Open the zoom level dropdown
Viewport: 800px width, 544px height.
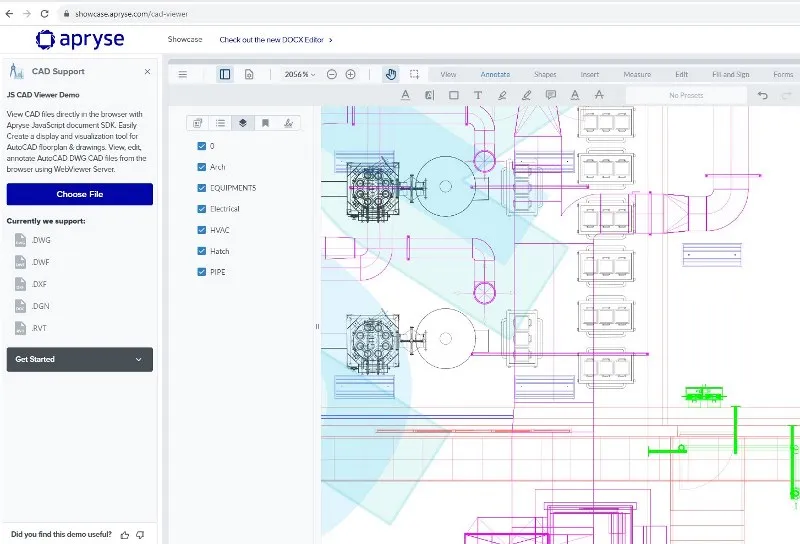click(x=299, y=74)
